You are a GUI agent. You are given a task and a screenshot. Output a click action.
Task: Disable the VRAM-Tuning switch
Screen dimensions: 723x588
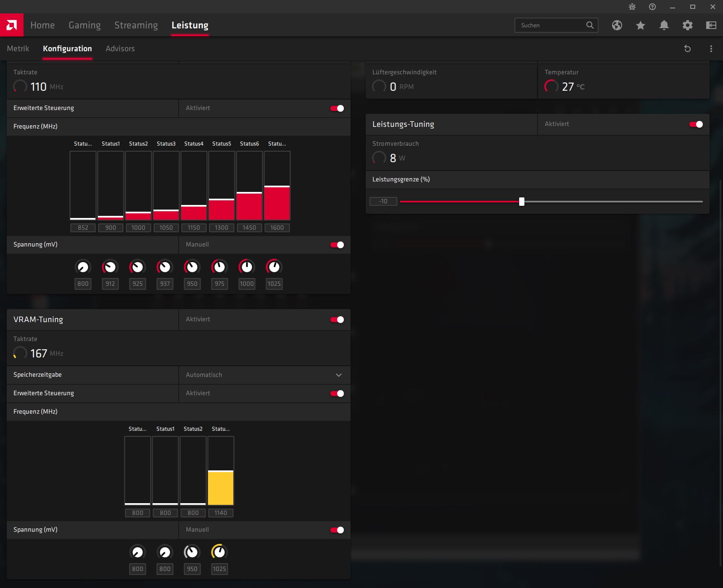[337, 320]
